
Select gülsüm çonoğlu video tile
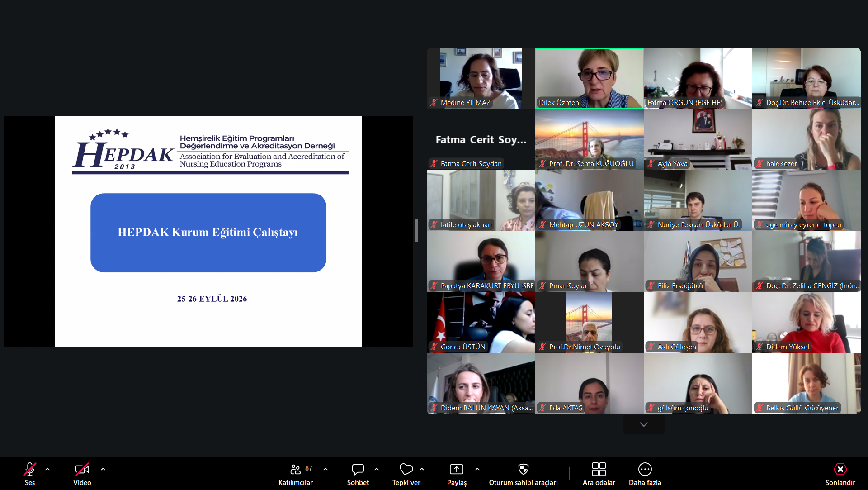tap(698, 384)
